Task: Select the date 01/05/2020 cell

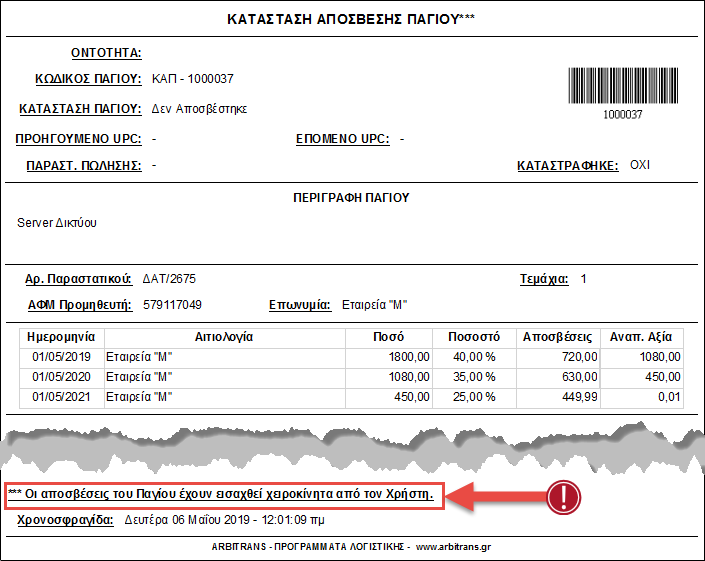Action: tap(62, 377)
